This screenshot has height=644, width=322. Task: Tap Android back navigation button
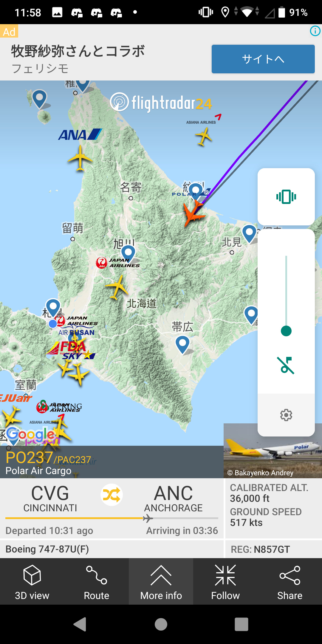pyautogui.click(x=80, y=624)
